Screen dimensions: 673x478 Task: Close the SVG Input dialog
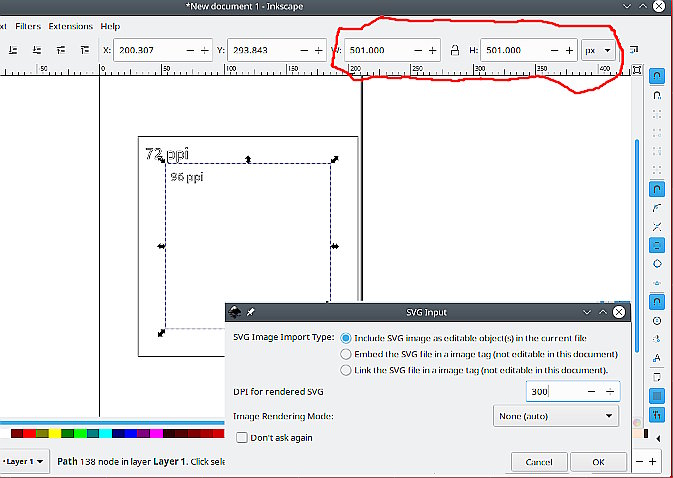(x=619, y=312)
